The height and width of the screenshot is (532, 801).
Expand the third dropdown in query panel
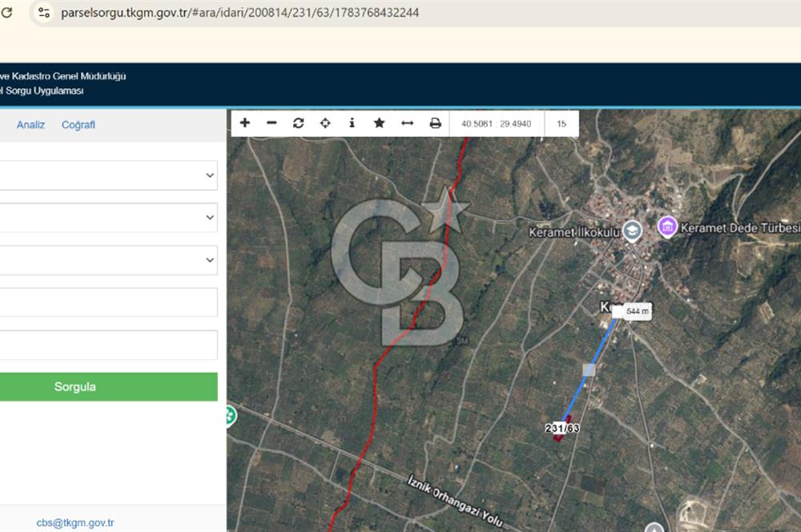109,260
